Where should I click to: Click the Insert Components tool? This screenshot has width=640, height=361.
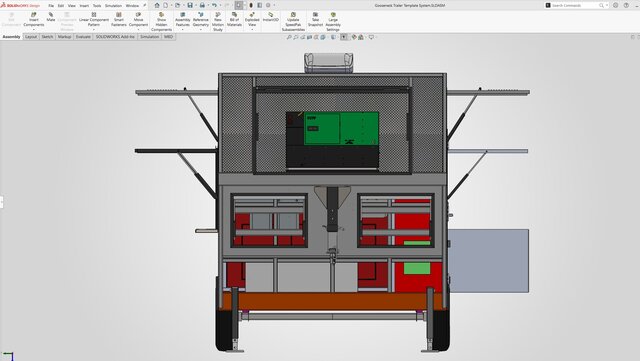click(33, 19)
